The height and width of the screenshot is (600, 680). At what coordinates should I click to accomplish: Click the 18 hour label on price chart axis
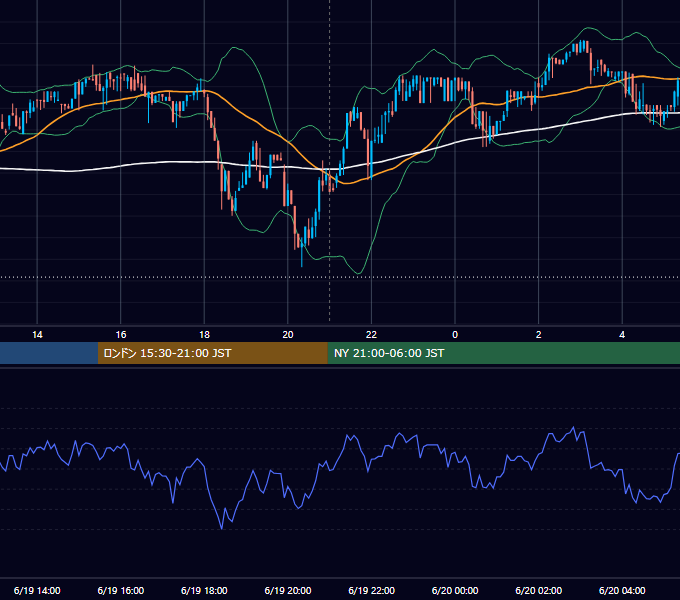(x=204, y=335)
